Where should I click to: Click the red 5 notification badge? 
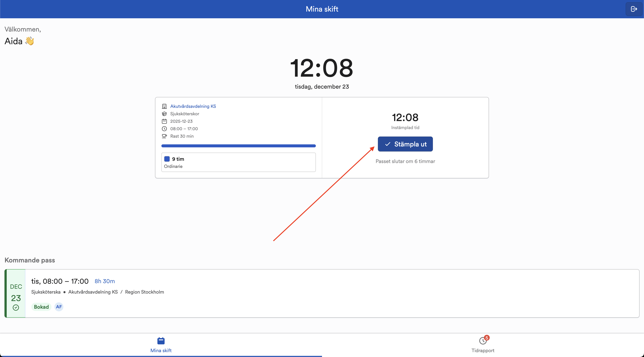click(487, 338)
